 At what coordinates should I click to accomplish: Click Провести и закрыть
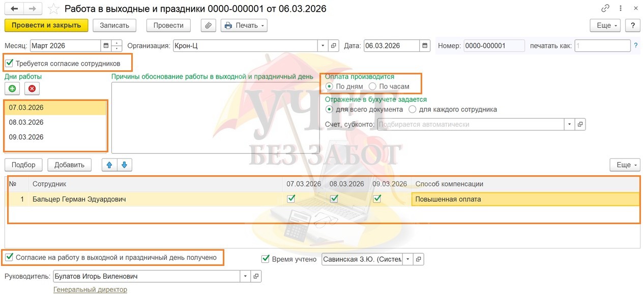(x=46, y=25)
